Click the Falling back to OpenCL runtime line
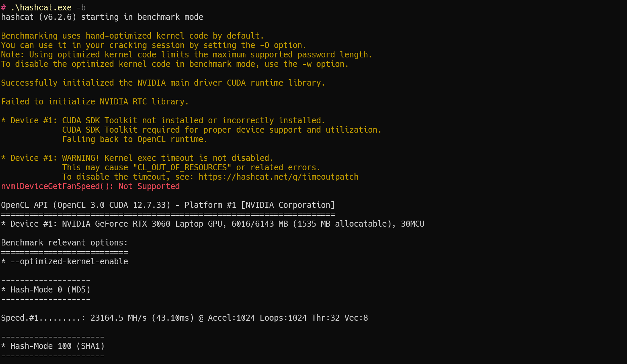 (134, 139)
